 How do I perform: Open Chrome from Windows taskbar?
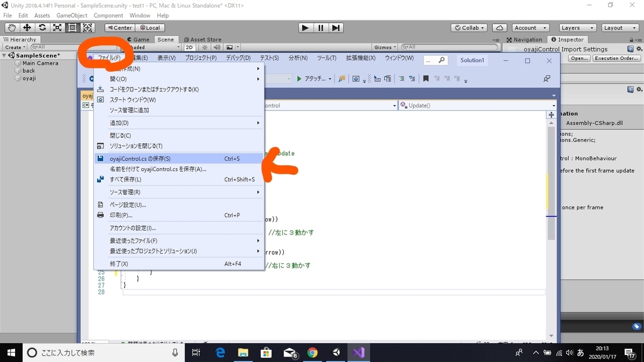[313, 352]
